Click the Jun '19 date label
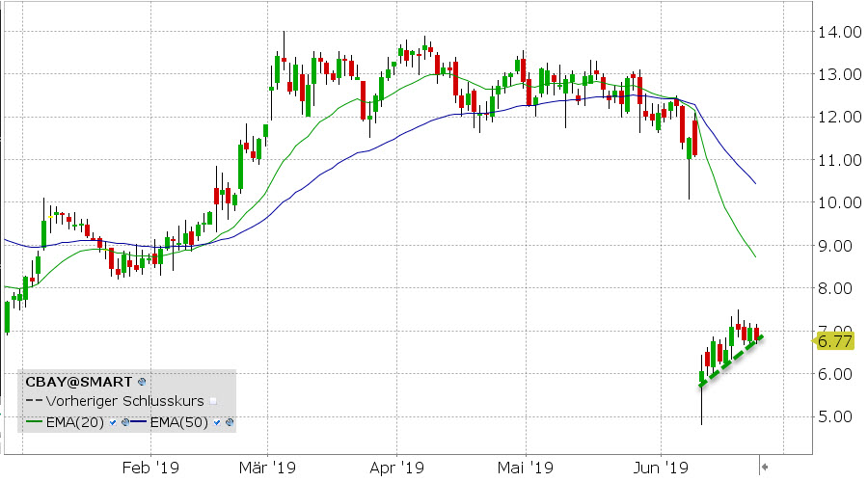Screen dimensions: 868x482 pyautogui.click(x=661, y=468)
